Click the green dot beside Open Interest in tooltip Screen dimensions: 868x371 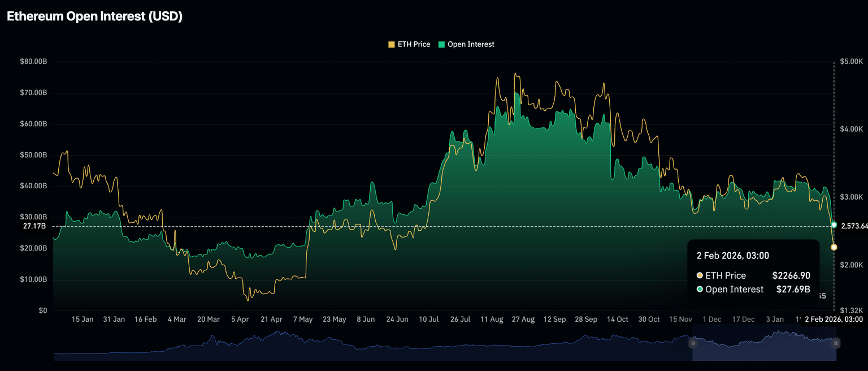pyautogui.click(x=700, y=290)
